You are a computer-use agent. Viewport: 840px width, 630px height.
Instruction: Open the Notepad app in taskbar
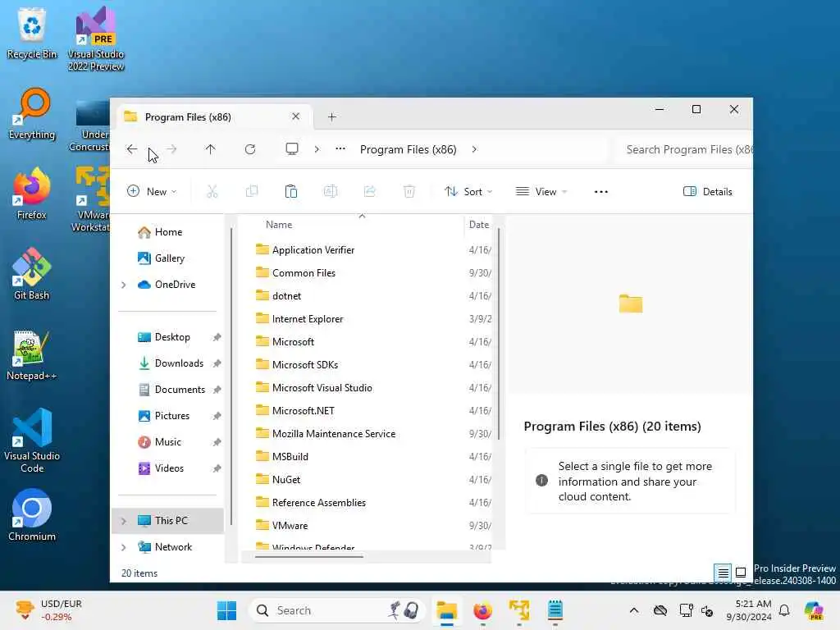coord(555,610)
